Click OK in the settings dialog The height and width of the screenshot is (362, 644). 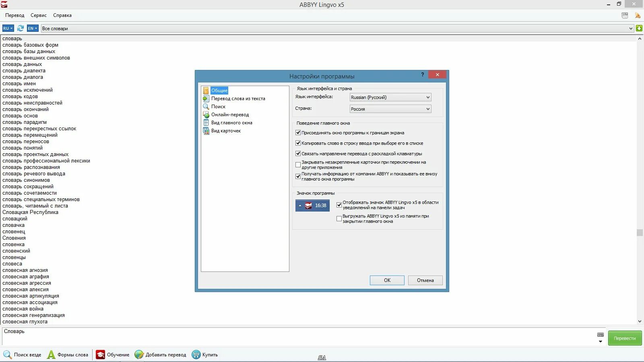coord(387,280)
